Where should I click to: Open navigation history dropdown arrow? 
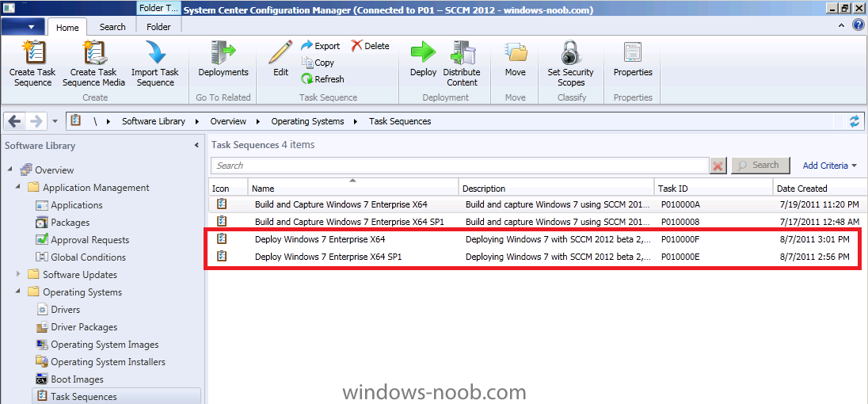click(55, 121)
